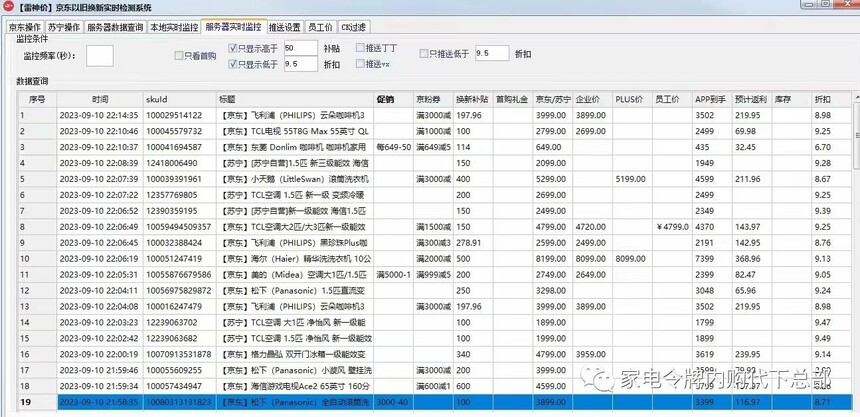Screen dimensions: 860x417
Task: Click the 5199.00 PLUS price cell
Action: pyautogui.click(x=632, y=179)
